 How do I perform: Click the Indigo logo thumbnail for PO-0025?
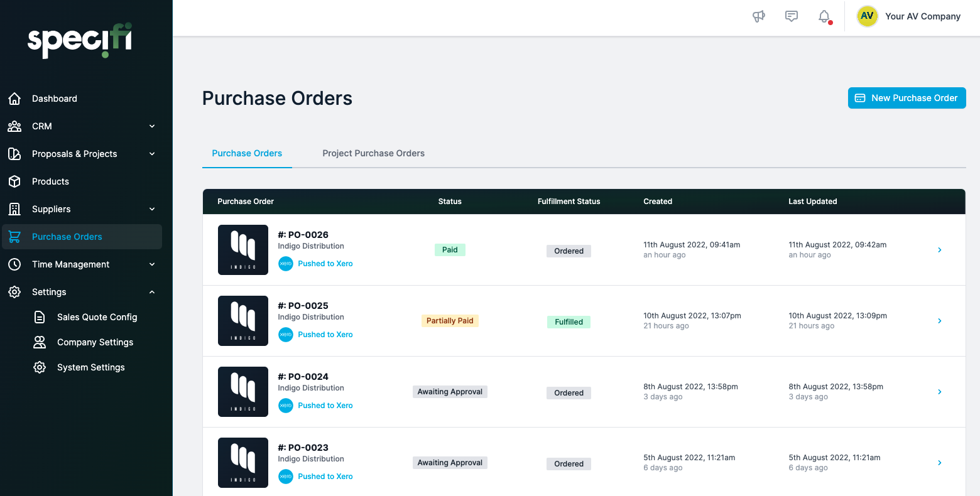243,321
